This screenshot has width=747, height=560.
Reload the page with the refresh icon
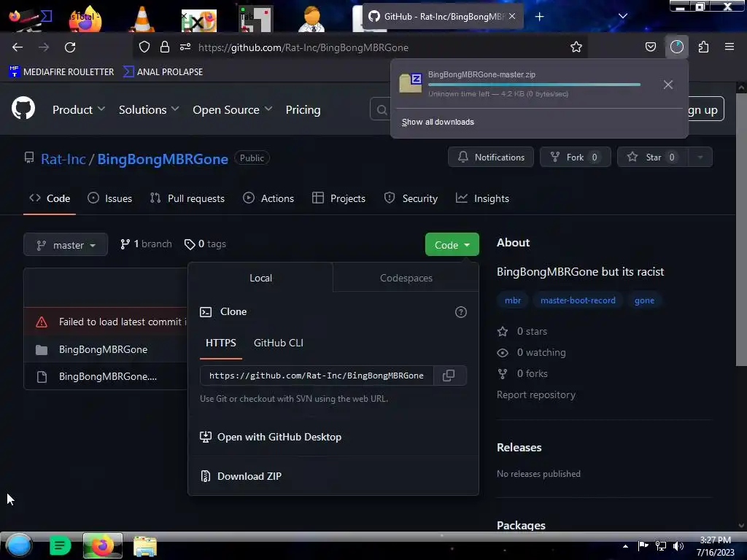(70, 47)
